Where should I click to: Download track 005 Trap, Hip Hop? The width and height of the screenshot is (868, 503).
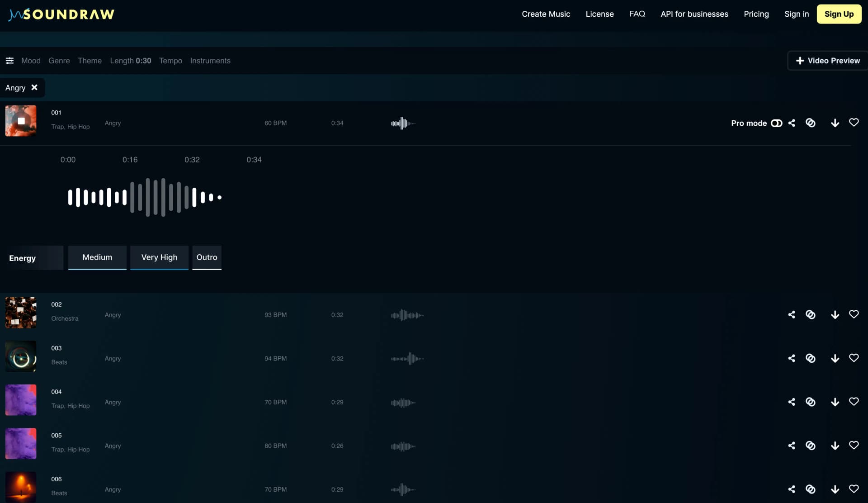point(835,446)
